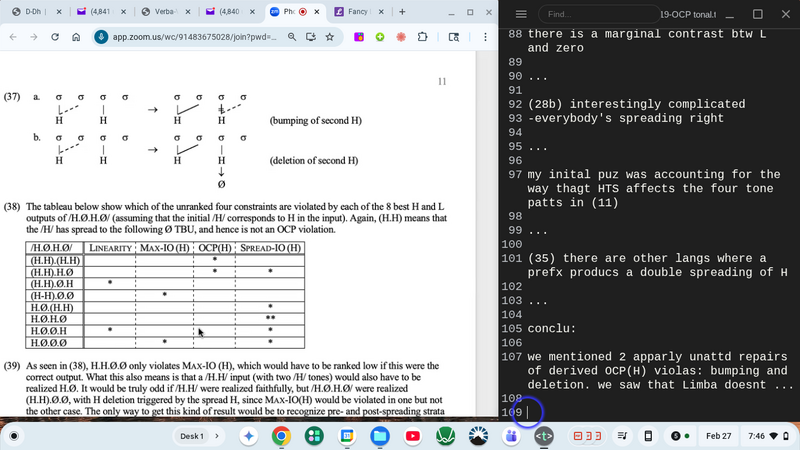Click the address bar URL field

[195, 37]
